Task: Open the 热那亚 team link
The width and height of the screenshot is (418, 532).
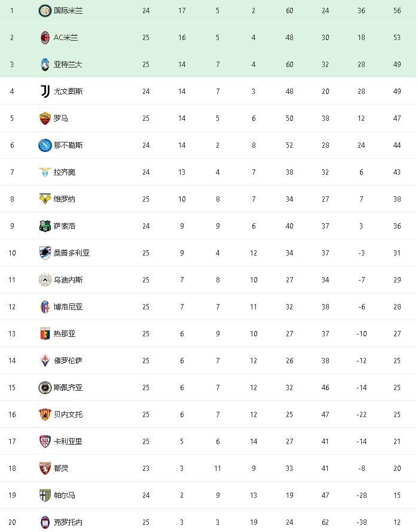Action: point(65,333)
